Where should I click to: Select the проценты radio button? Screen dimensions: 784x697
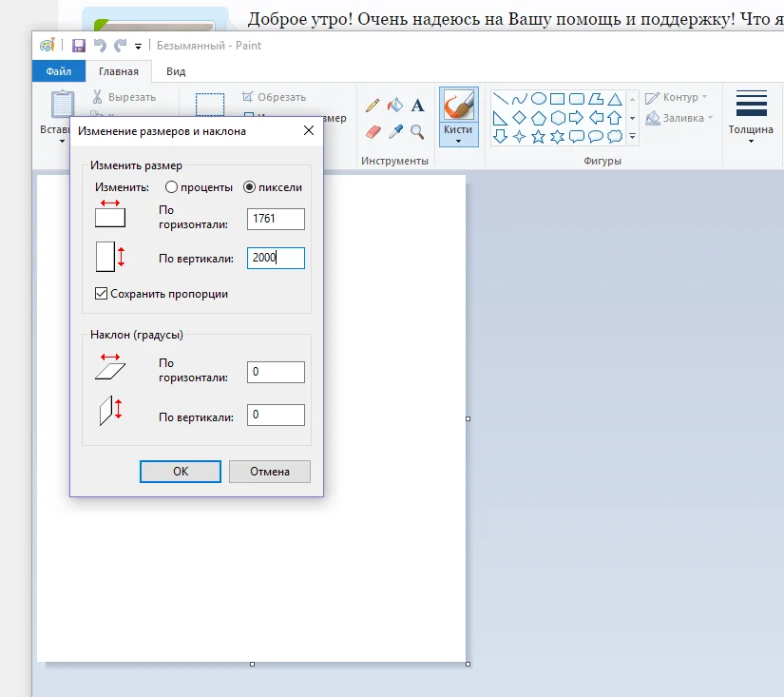tap(171, 187)
